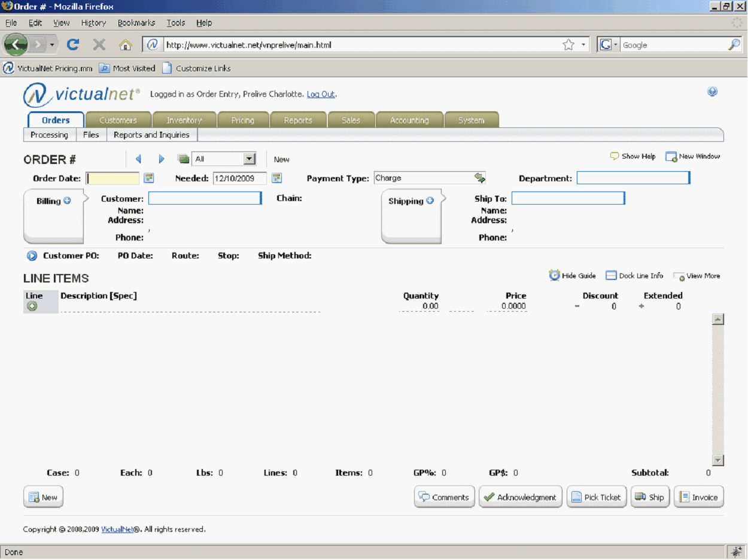Click the Comments button

[444, 497]
